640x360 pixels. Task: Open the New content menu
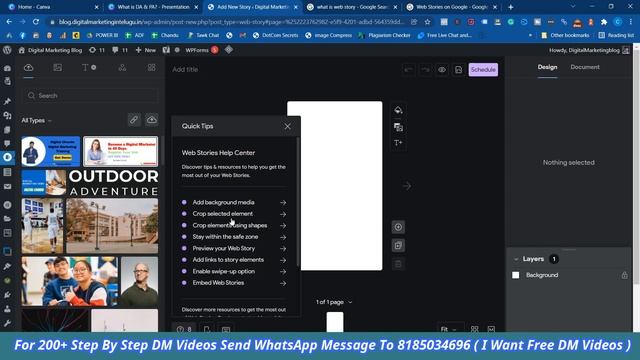[146, 50]
